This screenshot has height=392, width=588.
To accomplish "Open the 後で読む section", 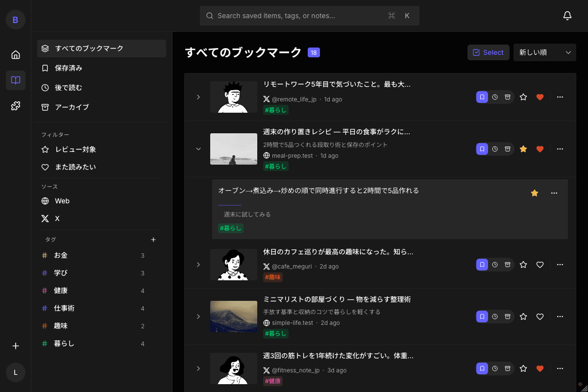I will click(69, 88).
